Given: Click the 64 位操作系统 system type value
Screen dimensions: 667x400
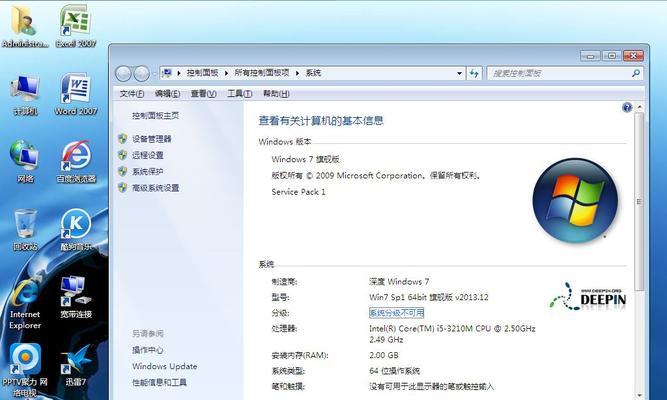Looking at the screenshot, I should [394, 371].
